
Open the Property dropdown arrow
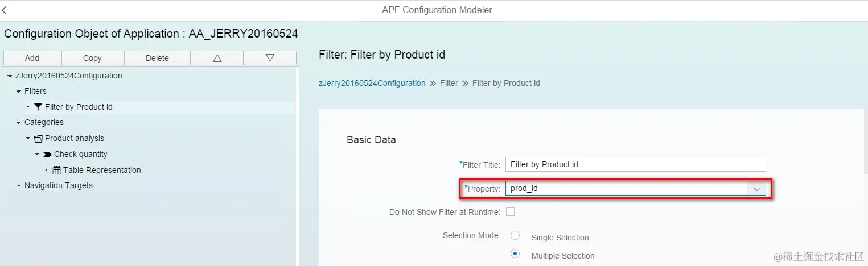click(x=756, y=189)
